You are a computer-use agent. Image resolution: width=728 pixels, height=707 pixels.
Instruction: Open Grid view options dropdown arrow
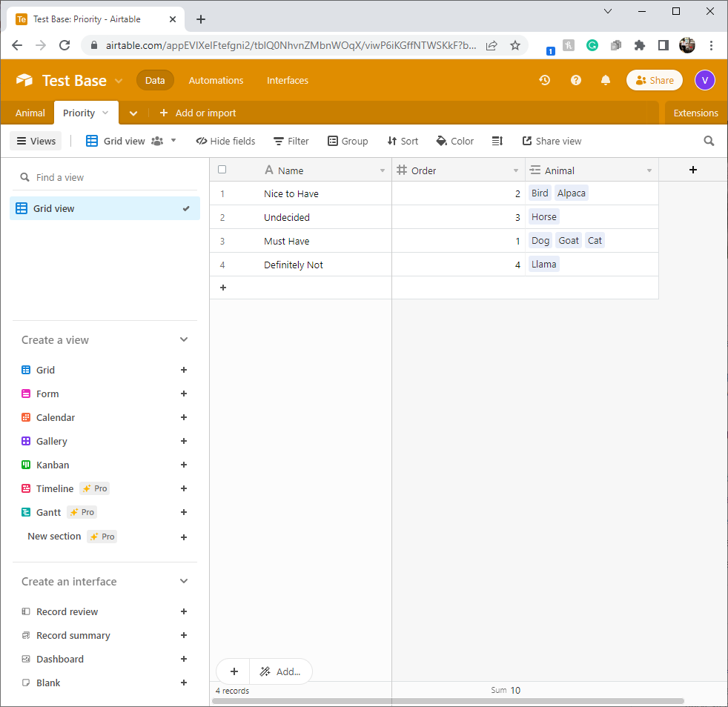[173, 140]
